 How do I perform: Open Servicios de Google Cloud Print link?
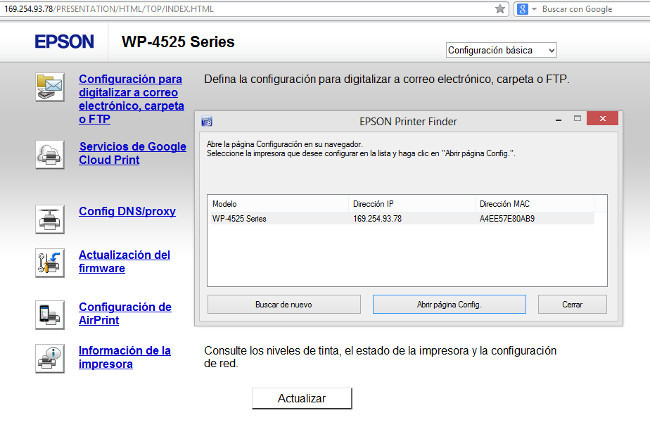(133, 153)
